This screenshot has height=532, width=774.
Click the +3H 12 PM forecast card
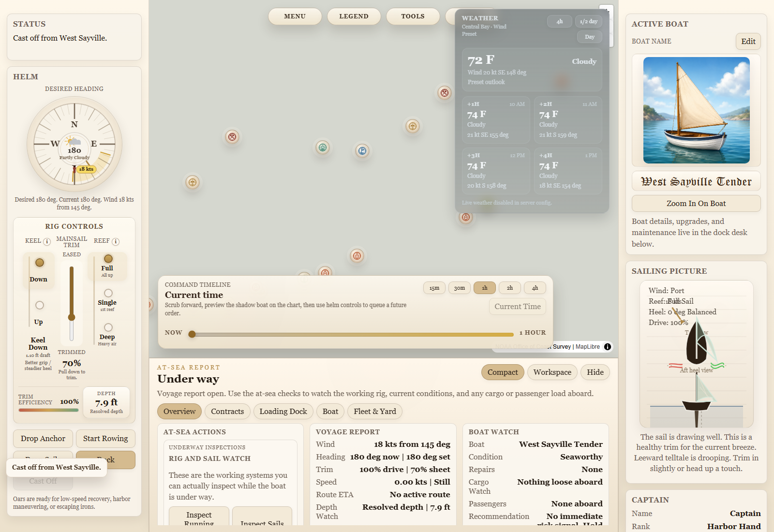496,171
